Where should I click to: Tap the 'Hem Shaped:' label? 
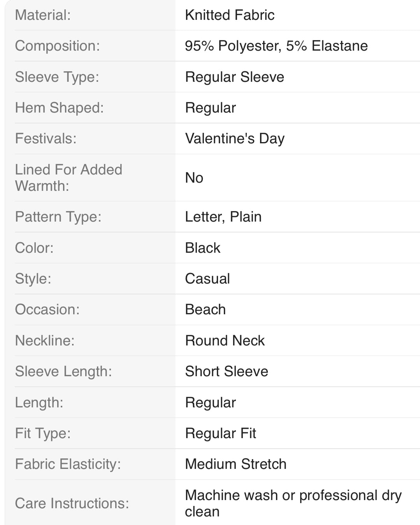click(59, 108)
